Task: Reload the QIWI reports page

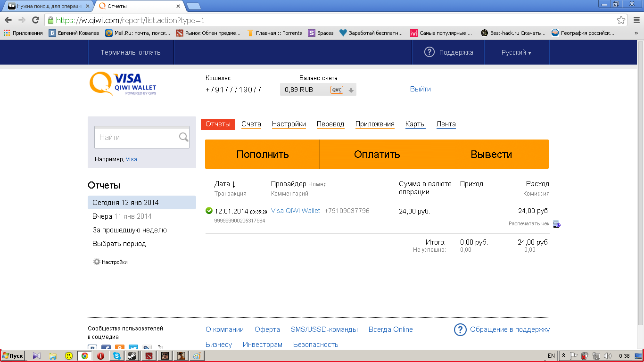Action: [35, 20]
